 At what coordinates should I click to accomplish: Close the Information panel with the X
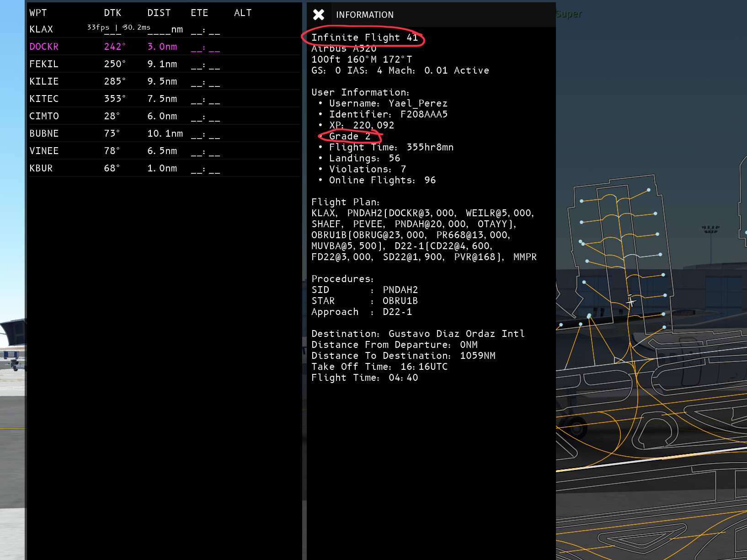(319, 15)
